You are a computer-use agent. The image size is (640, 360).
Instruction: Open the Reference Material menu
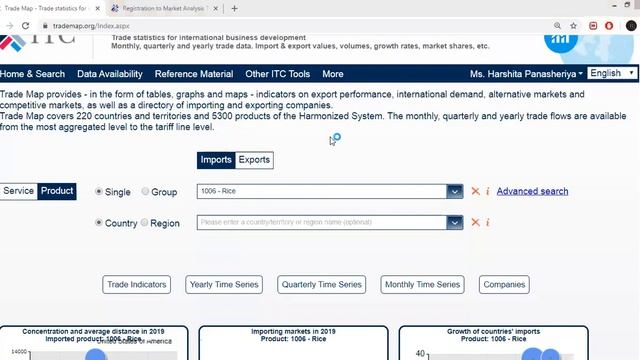tap(194, 74)
